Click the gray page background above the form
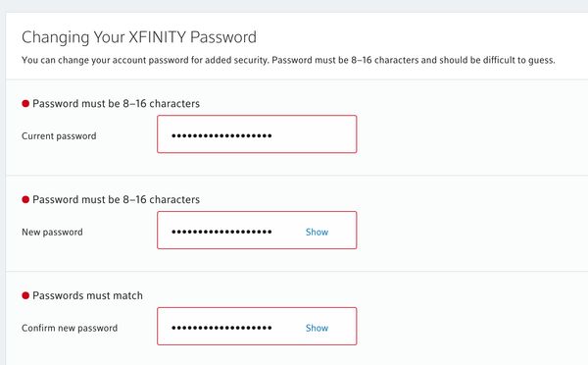Image resolution: width=588 pixels, height=365 pixels. click(294, 6)
